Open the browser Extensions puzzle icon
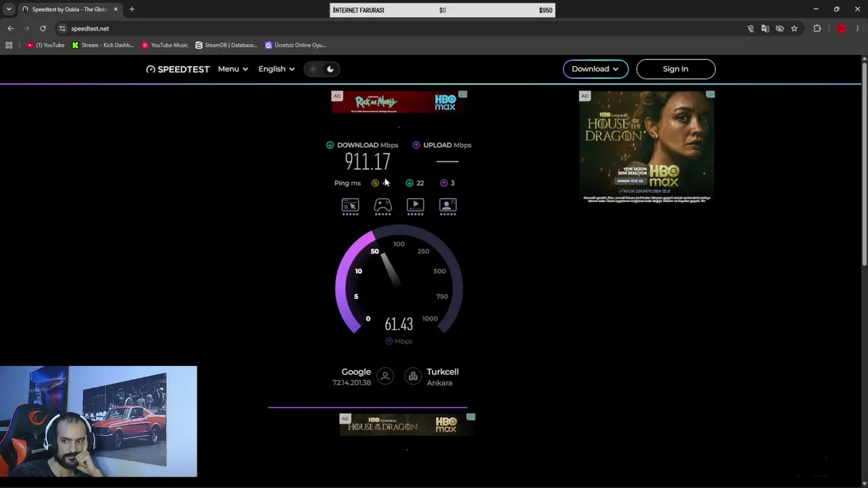 [817, 28]
